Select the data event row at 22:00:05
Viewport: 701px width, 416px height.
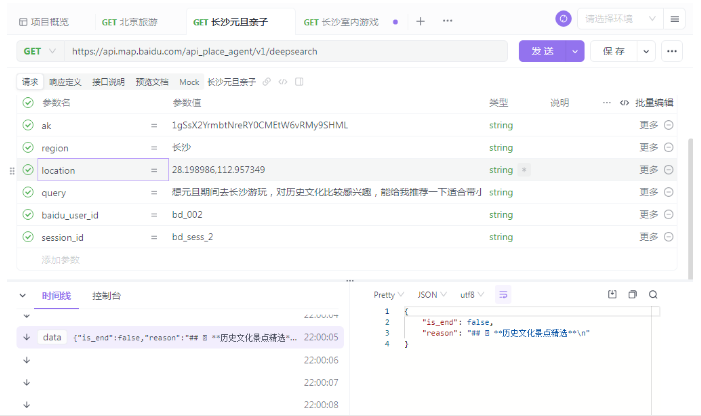[180, 337]
